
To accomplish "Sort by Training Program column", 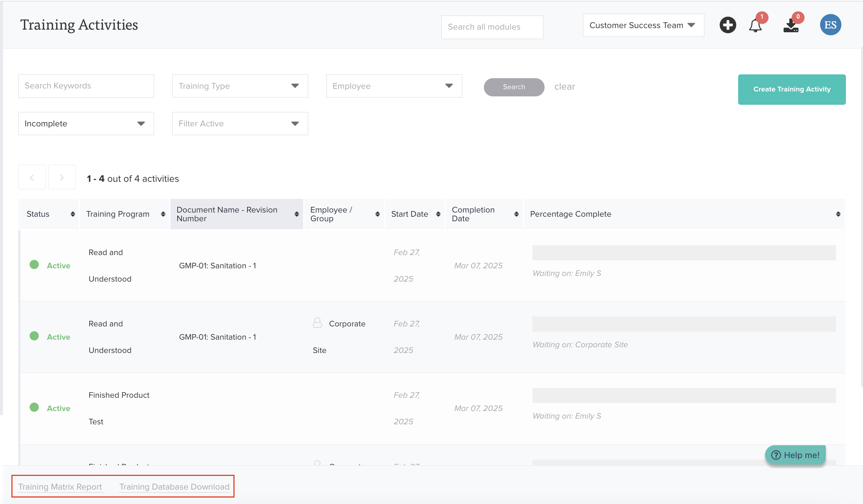I will tap(163, 214).
